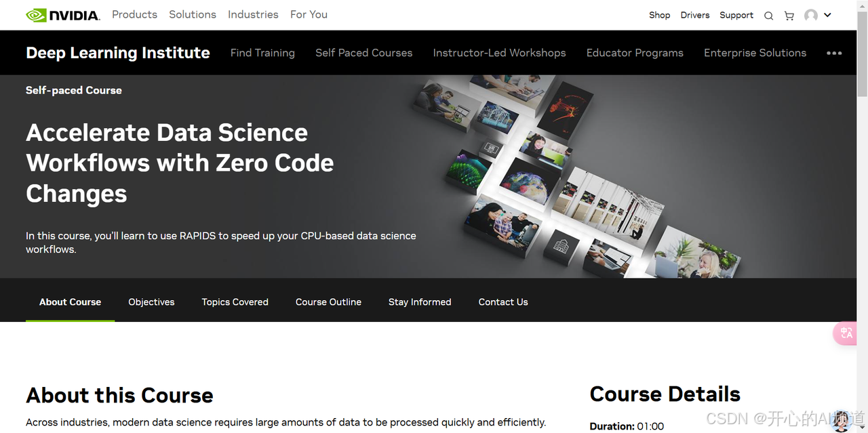Screen dimensions: 868x433
Task: Click the user account avatar icon
Action: tap(811, 16)
